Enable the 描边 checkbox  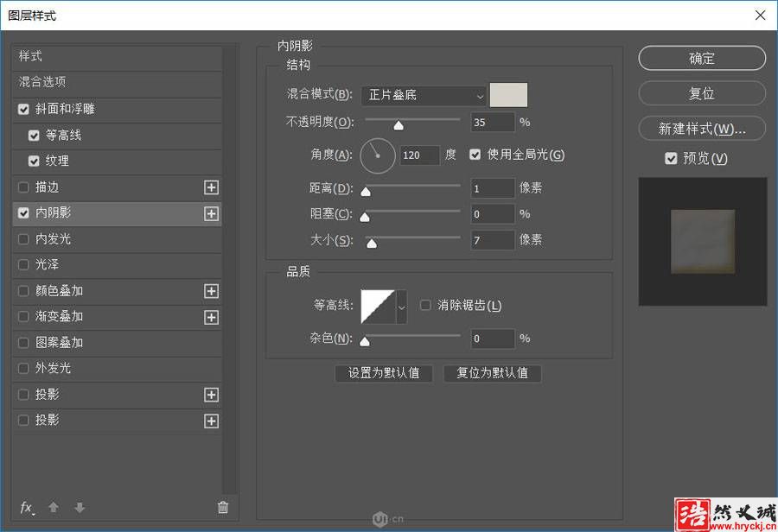click(x=23, y=187)
